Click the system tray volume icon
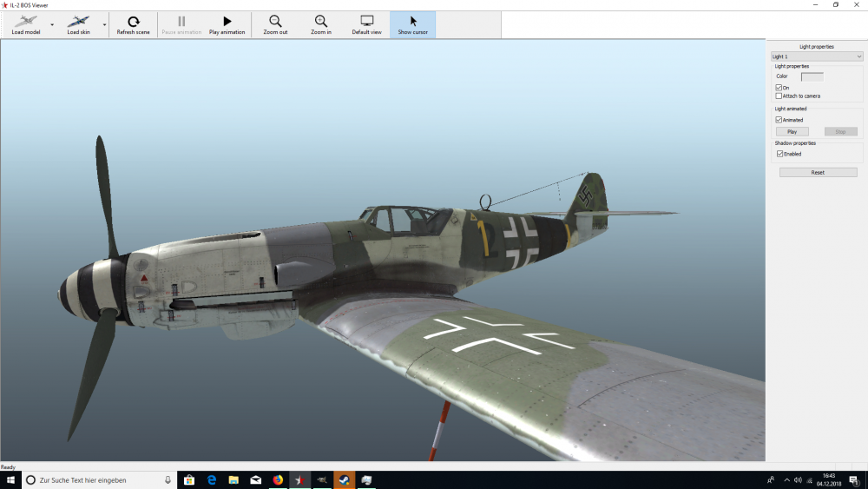The image size is (868, 489). tap(798, 480)
